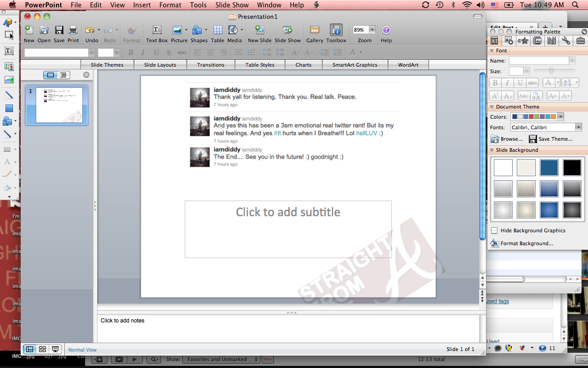This screenshot has height=368, width=588.
Task: Open the zoom percentage dropdown
Action: (x=372, y=30)
